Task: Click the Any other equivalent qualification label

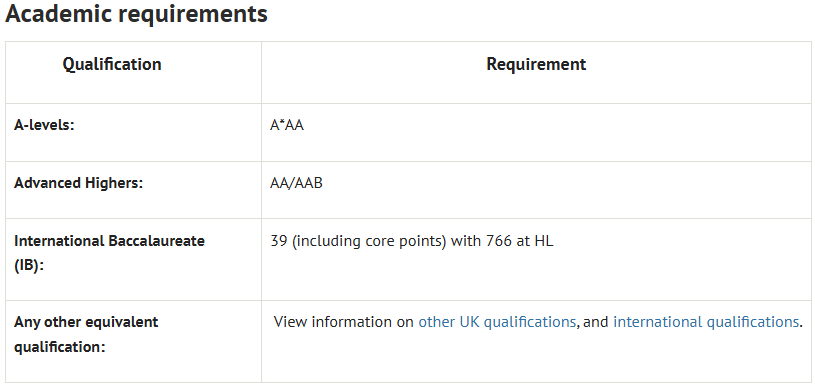Action: click(86, 334)
